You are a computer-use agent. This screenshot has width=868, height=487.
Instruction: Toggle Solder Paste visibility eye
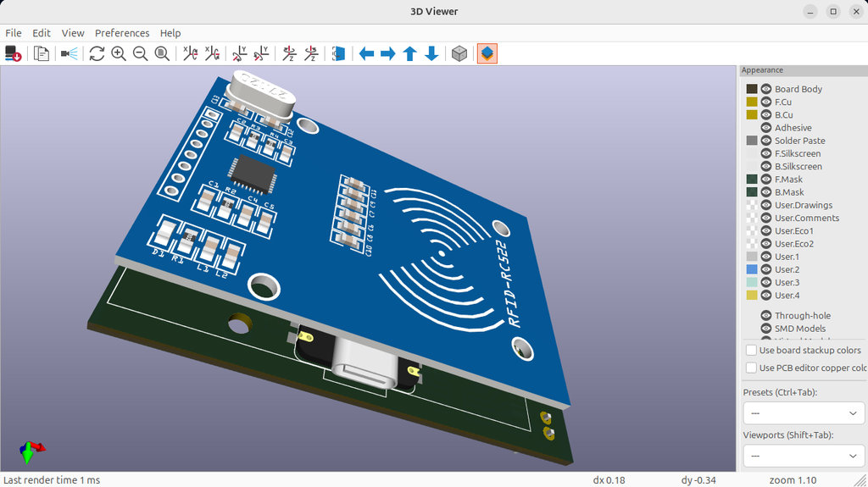(766, 141)
